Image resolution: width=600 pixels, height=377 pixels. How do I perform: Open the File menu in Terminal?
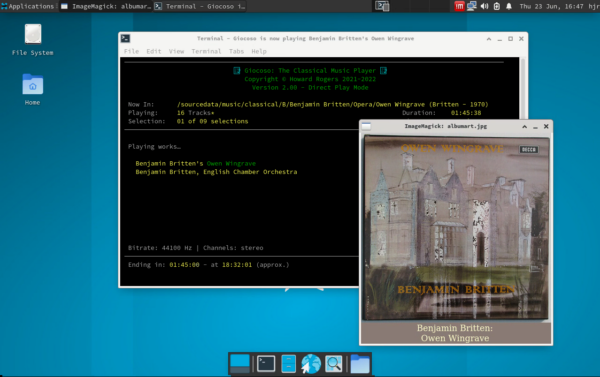pos(131,51)
